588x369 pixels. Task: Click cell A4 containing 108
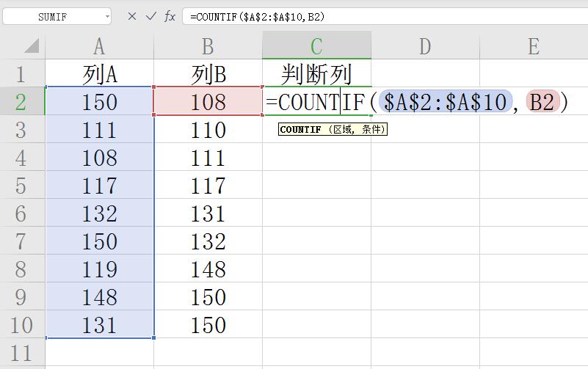tap(99, 158)
